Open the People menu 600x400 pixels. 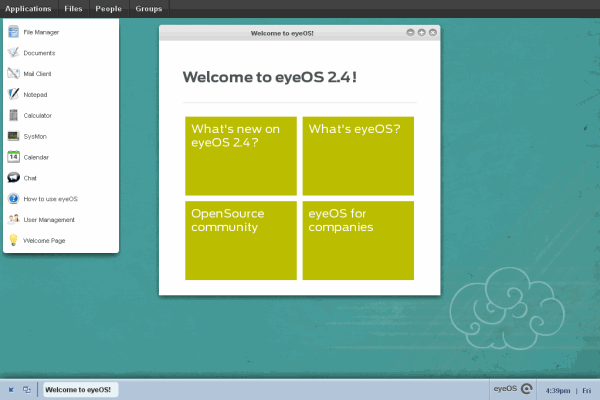pyautogui.click(x=108, y=9)
